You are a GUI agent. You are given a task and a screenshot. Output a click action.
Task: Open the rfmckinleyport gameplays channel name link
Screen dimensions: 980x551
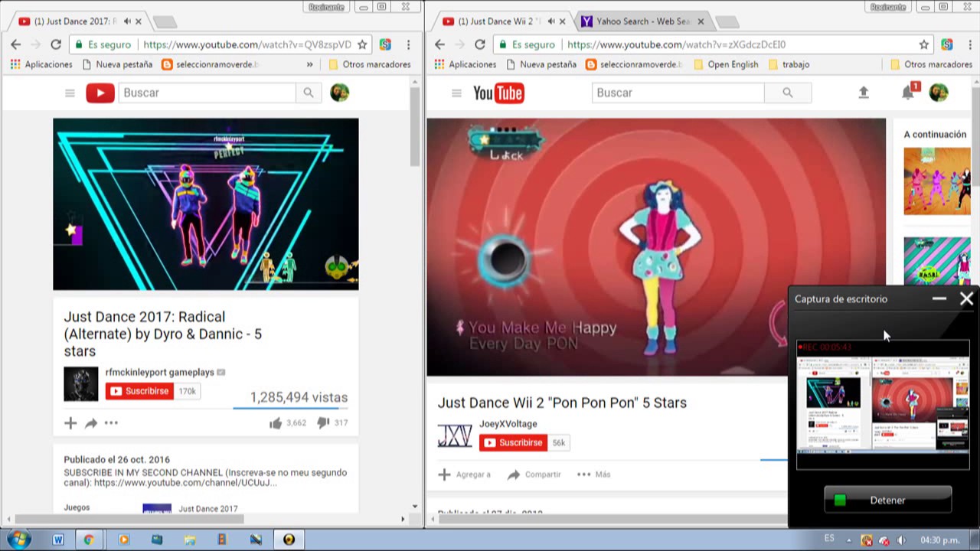pos(160,372)
